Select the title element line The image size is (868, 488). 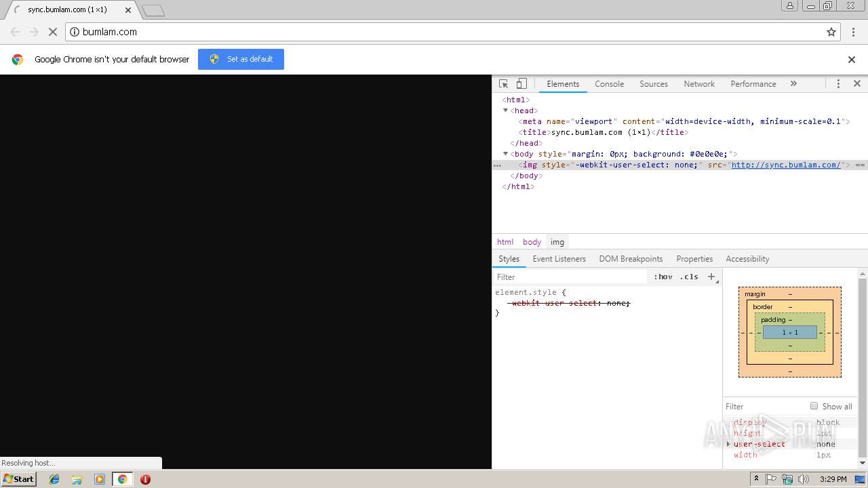[602, 132]
